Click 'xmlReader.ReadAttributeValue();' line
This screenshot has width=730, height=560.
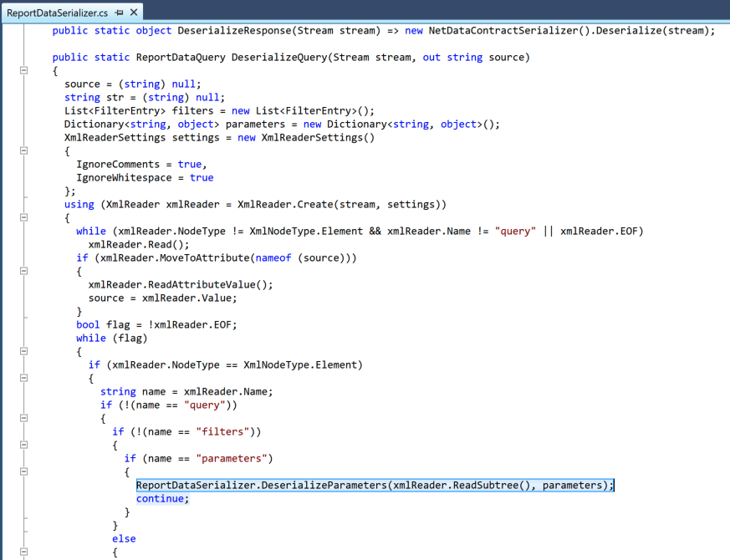[181, 284]
